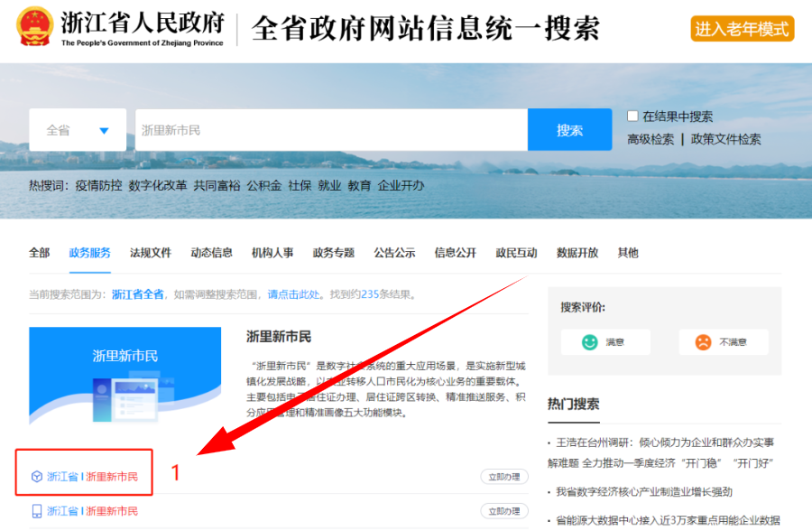Click the hot search word 社保
The height and width of the screenshot is (531, 812).
(x=300, y=186)
